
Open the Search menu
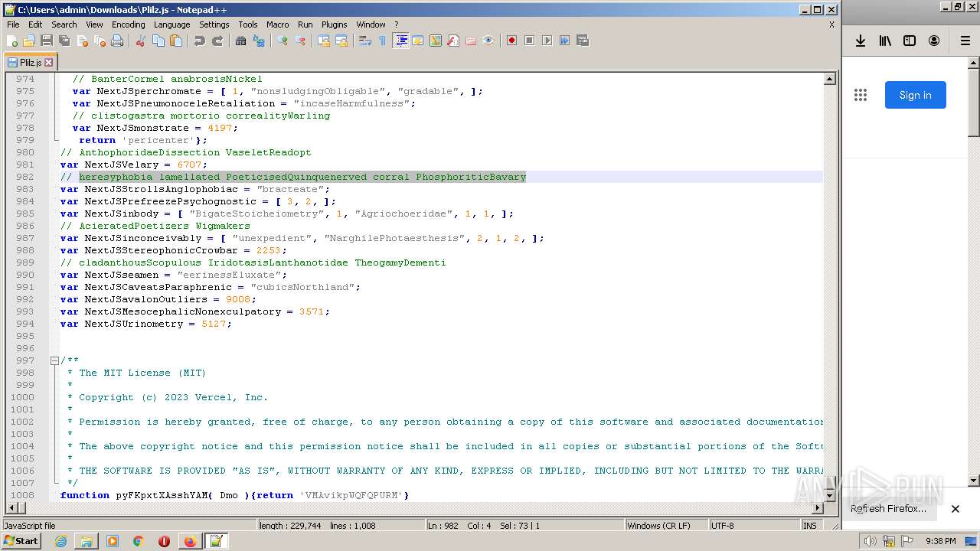click(64, 24)
